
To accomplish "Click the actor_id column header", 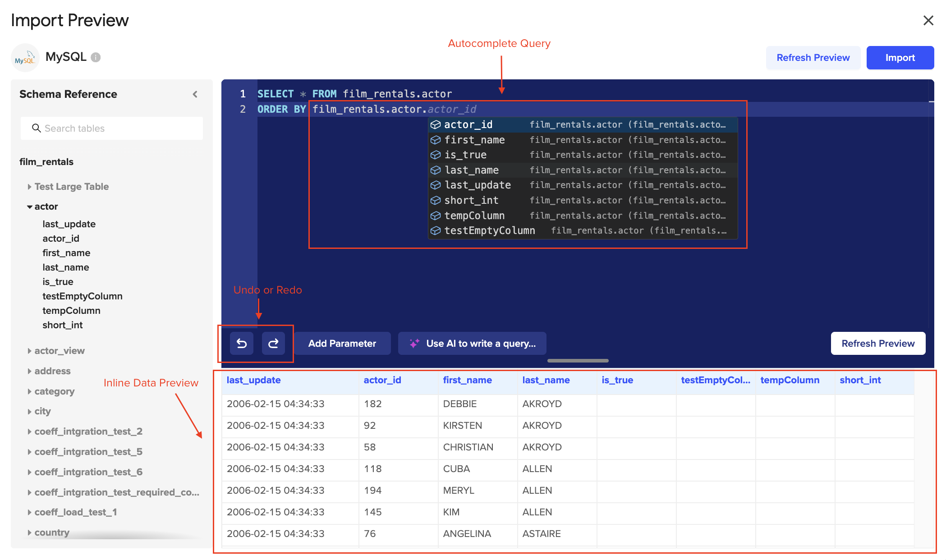I will 382,380.
